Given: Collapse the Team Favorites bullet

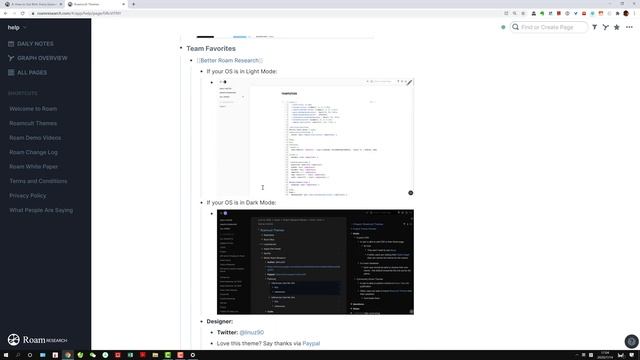Looking at the screenshot, I should click(181, 48).
